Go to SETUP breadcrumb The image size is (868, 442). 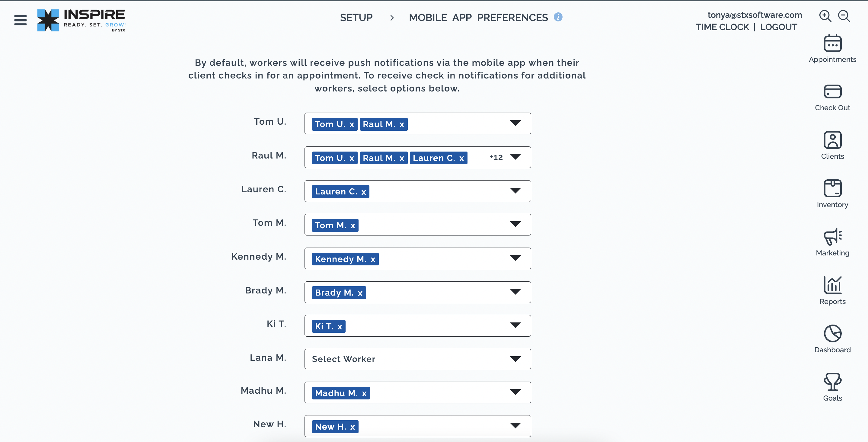[356, 18]
